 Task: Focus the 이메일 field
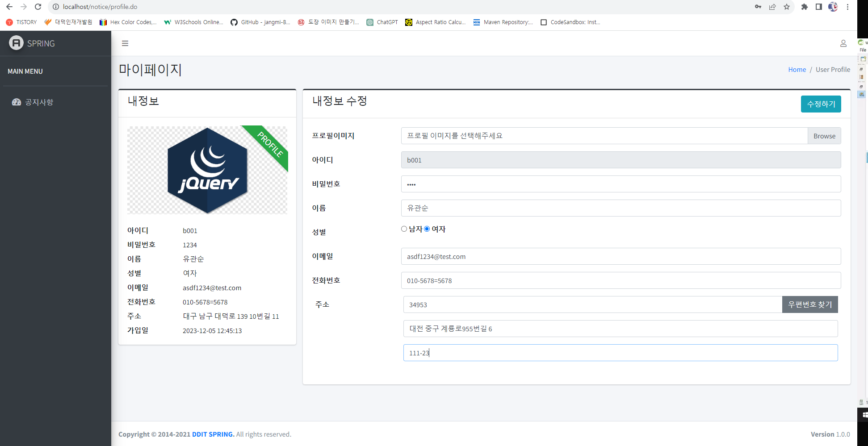pos(621,256)
